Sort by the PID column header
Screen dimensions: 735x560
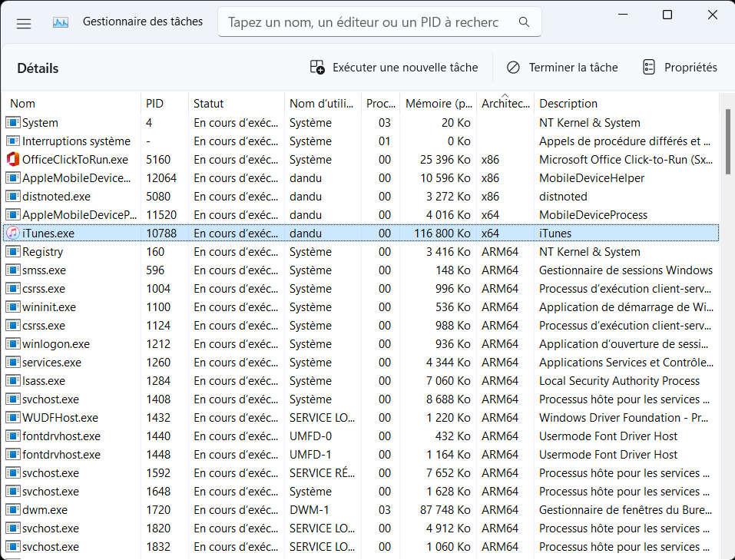164,104
